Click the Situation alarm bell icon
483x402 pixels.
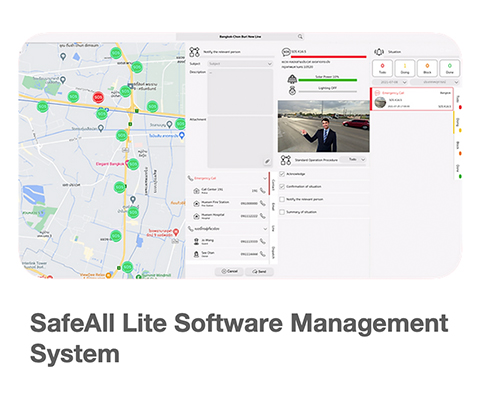click(x=379, y=52)
